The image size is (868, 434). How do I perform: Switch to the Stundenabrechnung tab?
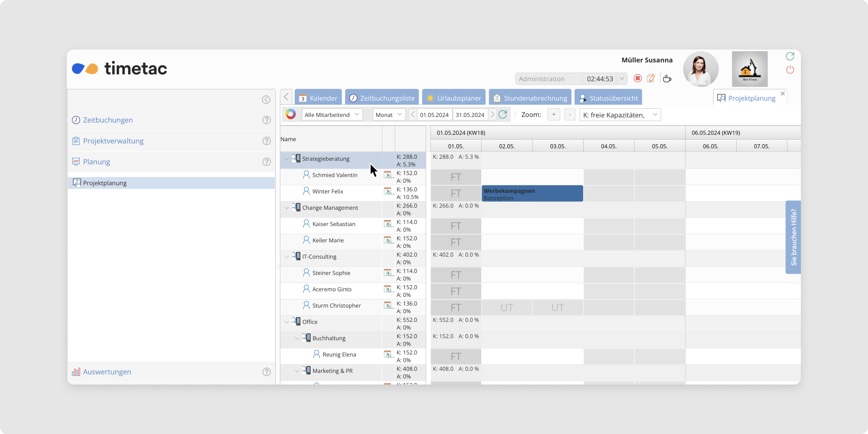(530, 98)
